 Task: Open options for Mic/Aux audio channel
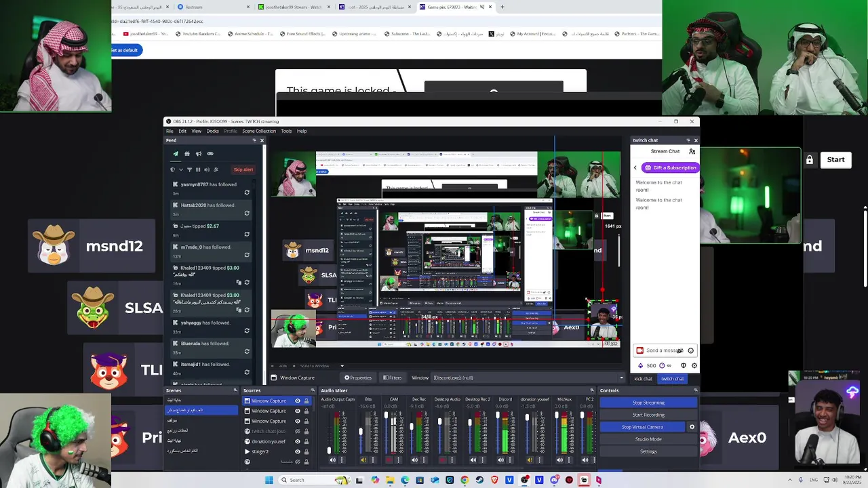[568, 460]
